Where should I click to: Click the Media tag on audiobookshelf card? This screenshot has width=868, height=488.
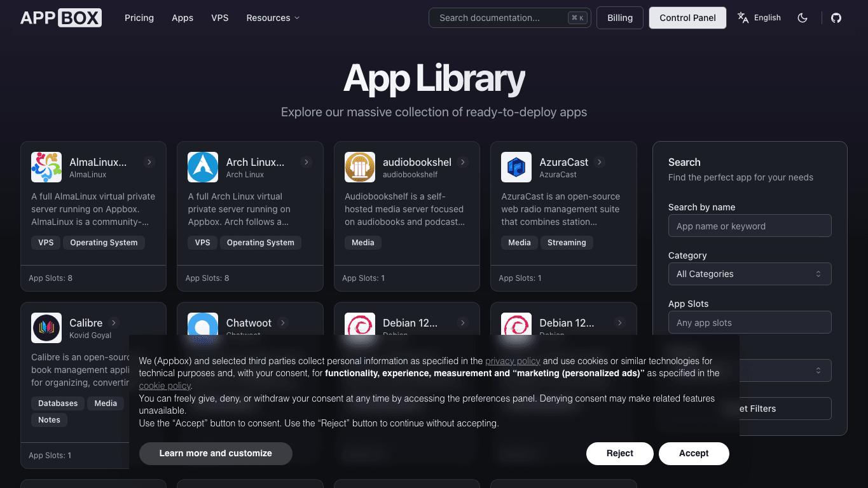[363, 243]
